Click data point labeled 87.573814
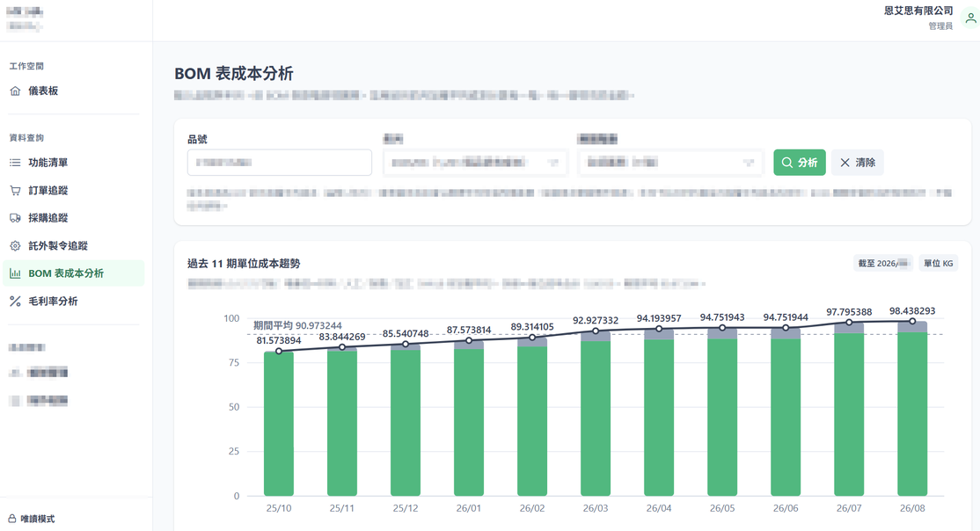The image size is (980, 531). click(x=469, y=340)
